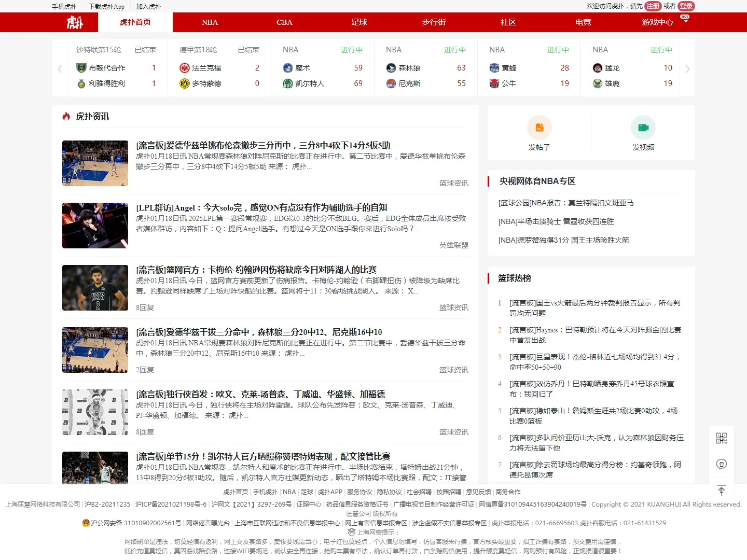The width and height of the screenshot is (747, 560).
Task: Open hot list item 4 效仿乔丹
Action: coord(592,389)
